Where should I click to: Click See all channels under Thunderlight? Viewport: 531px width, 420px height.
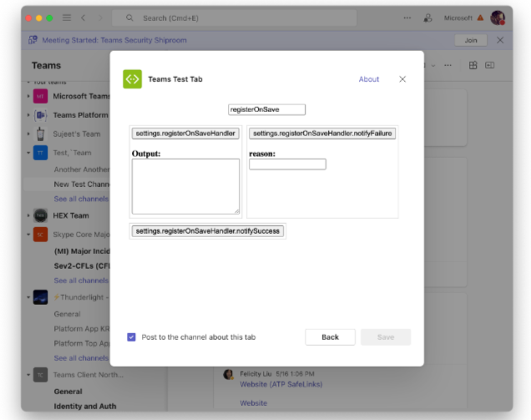coord(81,358)
